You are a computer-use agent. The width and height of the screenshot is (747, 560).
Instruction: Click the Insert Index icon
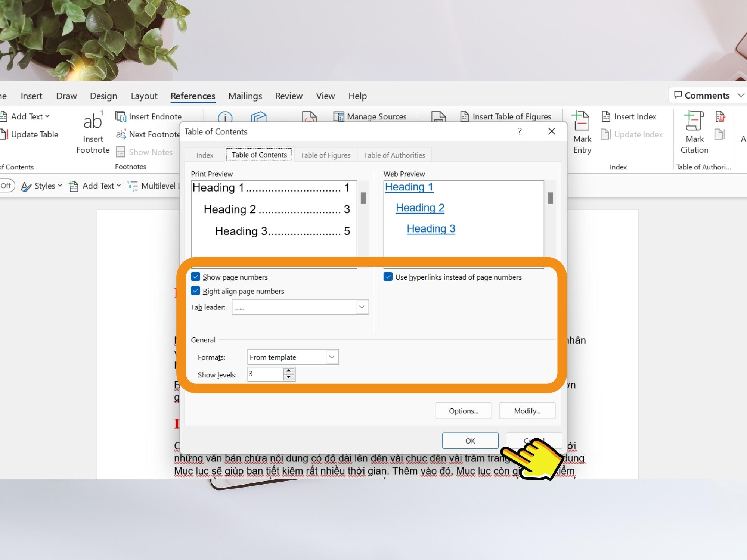pos(606,116)
